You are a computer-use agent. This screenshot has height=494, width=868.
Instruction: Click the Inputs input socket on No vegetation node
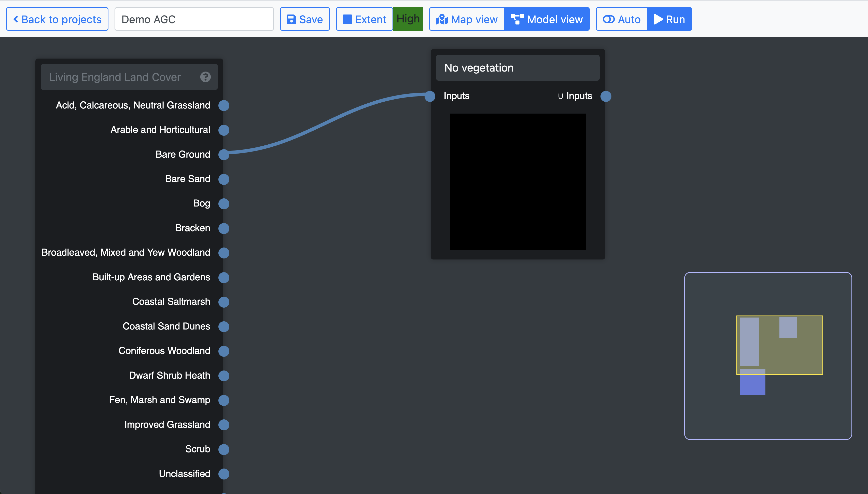(430, 96)
